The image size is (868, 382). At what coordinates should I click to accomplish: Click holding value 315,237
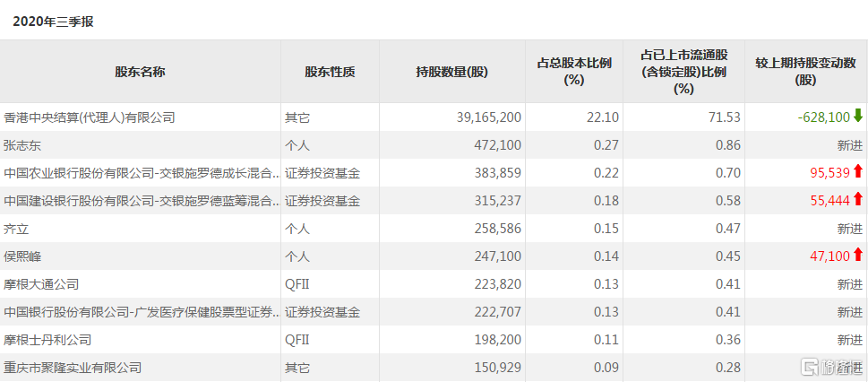point(498,201)
